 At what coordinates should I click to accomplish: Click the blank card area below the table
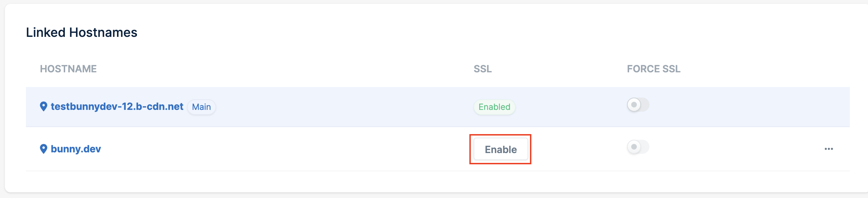tap(438, 181)
